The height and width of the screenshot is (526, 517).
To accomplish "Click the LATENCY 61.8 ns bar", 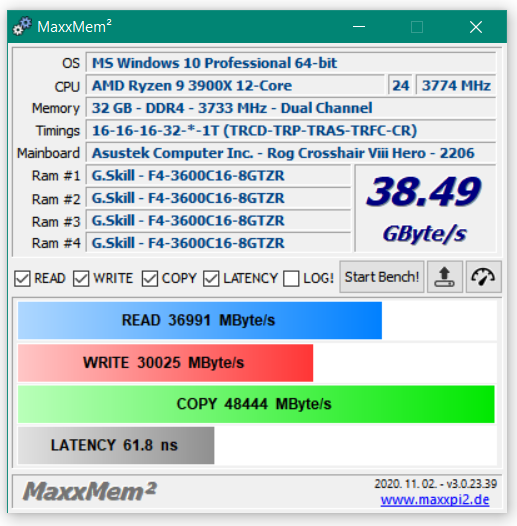I will coord(116,445).
